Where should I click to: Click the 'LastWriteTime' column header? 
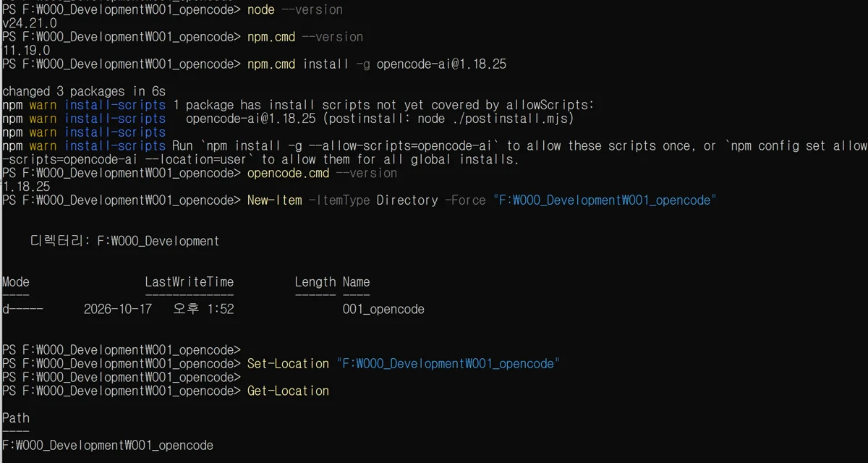tap(190, 282)
